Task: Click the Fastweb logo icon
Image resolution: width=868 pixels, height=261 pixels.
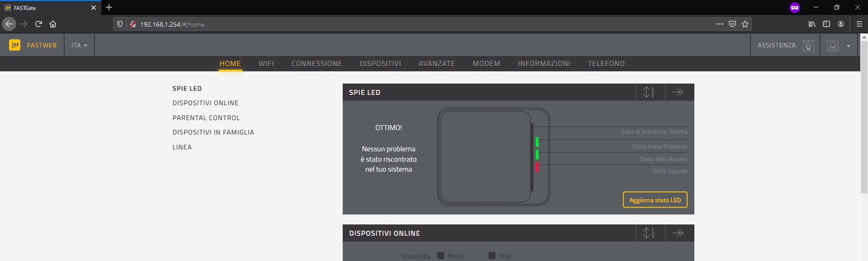Action: 14,45
